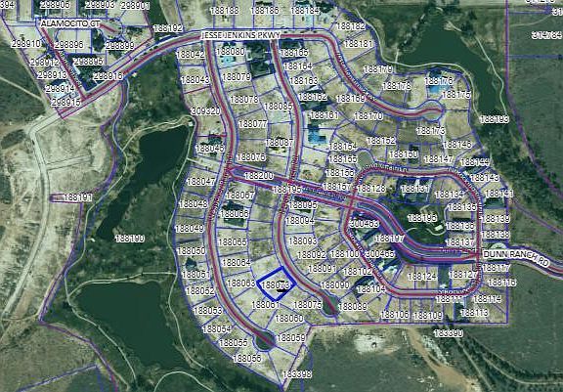
Task: Click parcel 188059 beside the cul-de-sac
Action: click(x=291, y=338)
